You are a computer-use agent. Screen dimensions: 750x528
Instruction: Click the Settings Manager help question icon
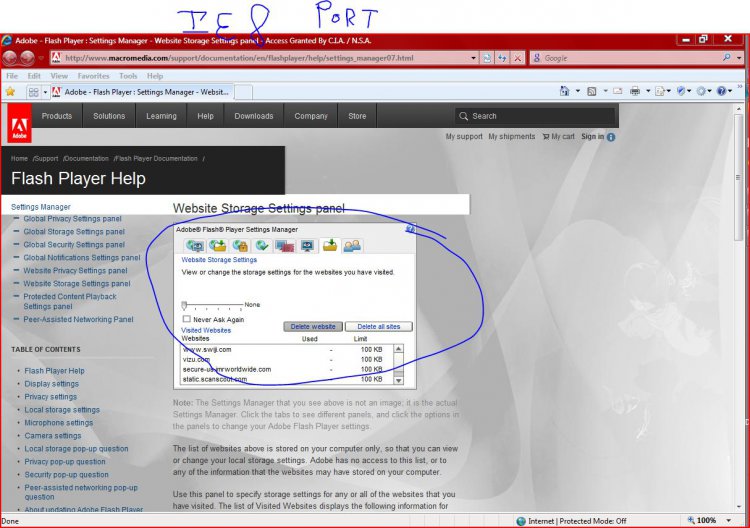click(409, 229)
